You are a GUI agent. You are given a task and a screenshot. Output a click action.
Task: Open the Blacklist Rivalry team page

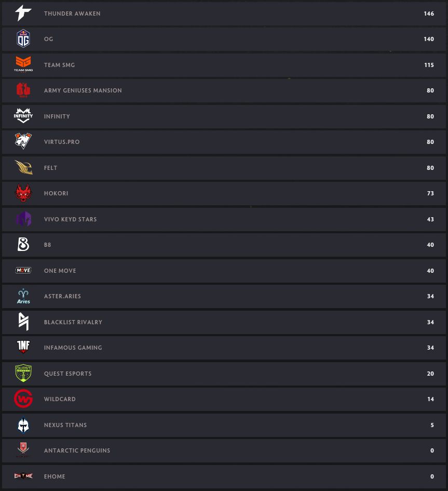[73, 322]
